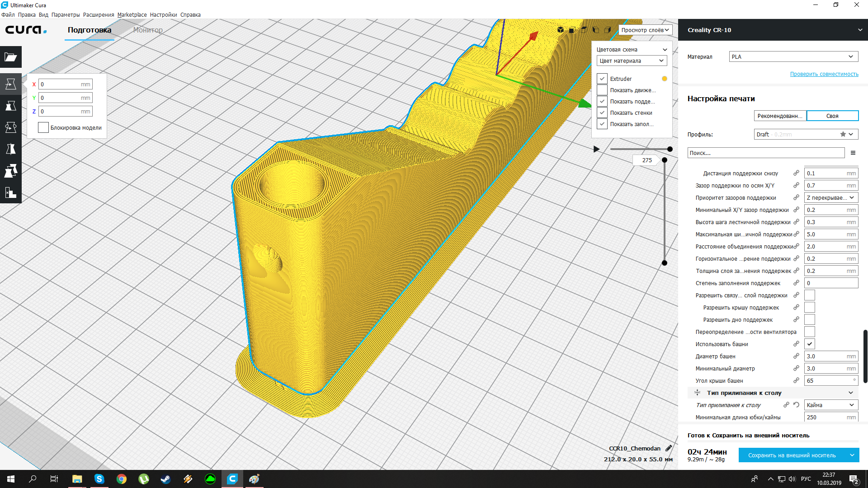This screenshot has height=488, width=868.
Task: Click the layer simulation play button
Action: [596, 149]
